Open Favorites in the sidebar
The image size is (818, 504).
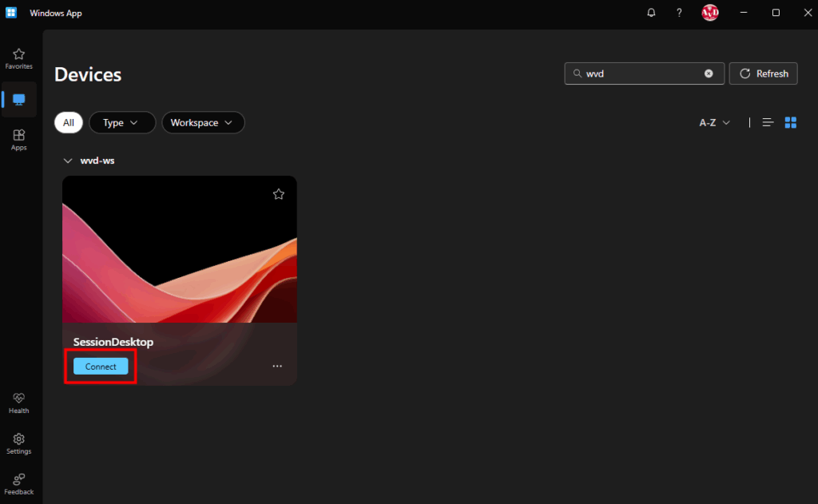tap(18, 58)
